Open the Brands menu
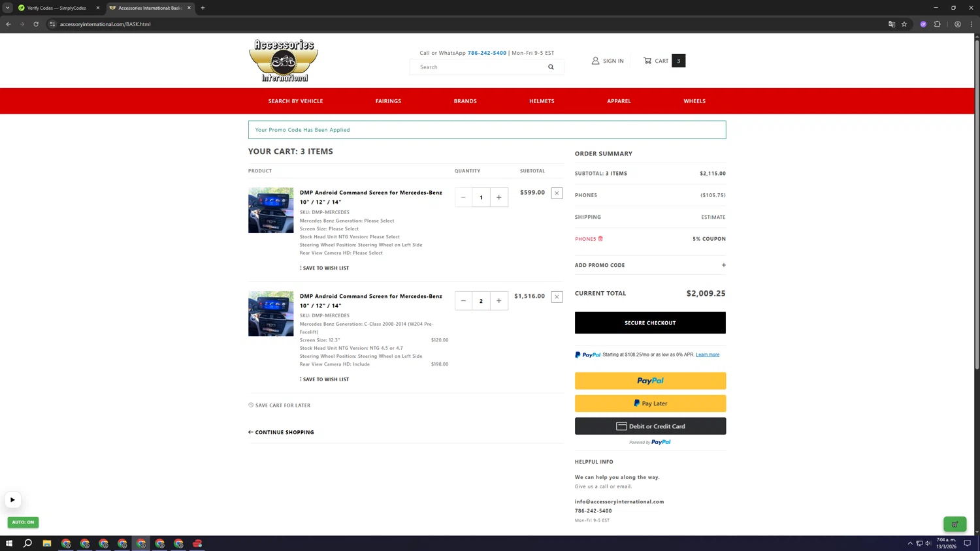Image resolution: width=980 pixels, height=551 pixels. click(465, 101)
